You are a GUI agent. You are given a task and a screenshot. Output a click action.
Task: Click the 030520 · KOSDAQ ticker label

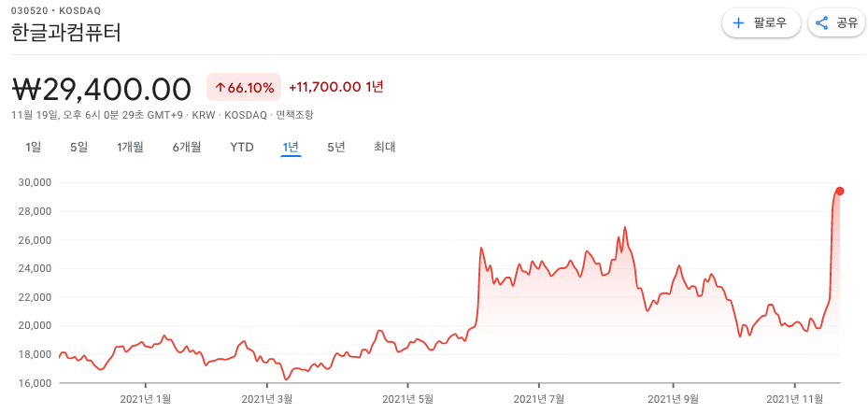(55, 11)
